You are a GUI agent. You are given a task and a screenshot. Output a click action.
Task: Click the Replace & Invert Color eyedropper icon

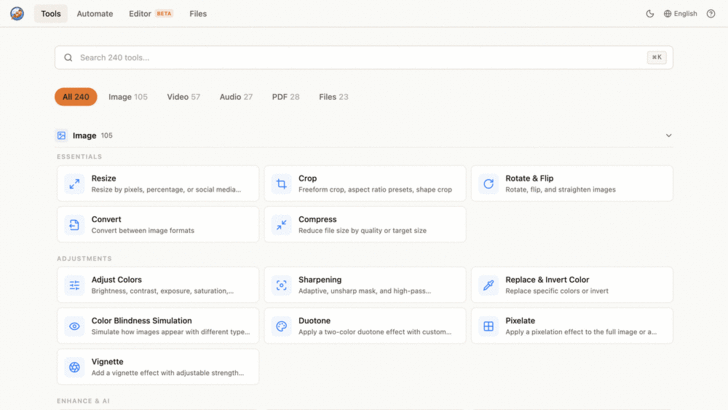click(x=488, y=285)
